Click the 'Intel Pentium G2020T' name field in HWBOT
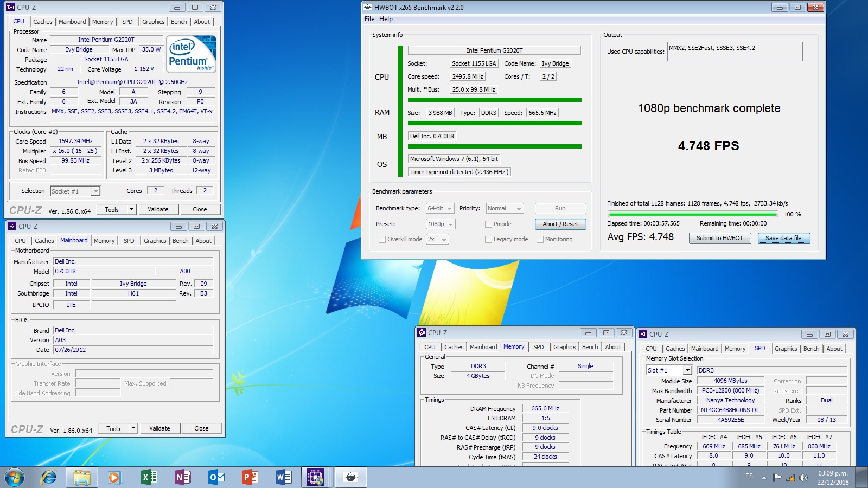 tap(494, 50)
